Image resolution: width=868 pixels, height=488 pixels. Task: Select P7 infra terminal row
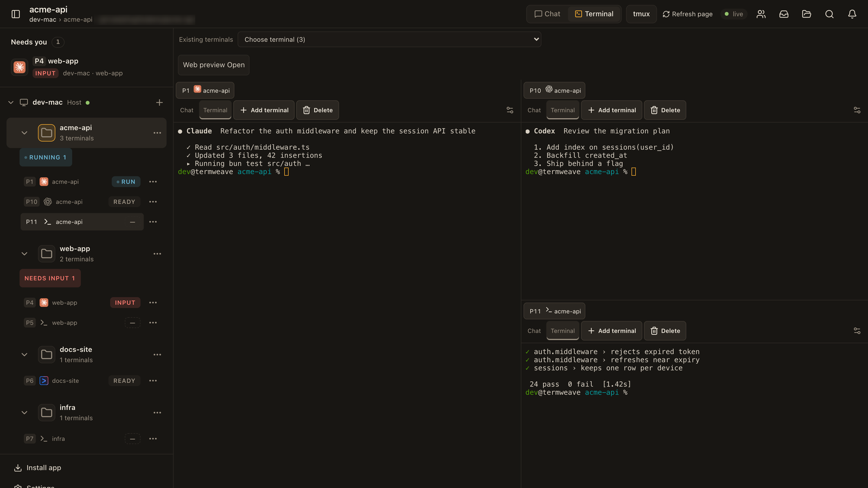(x=82, y=439)
